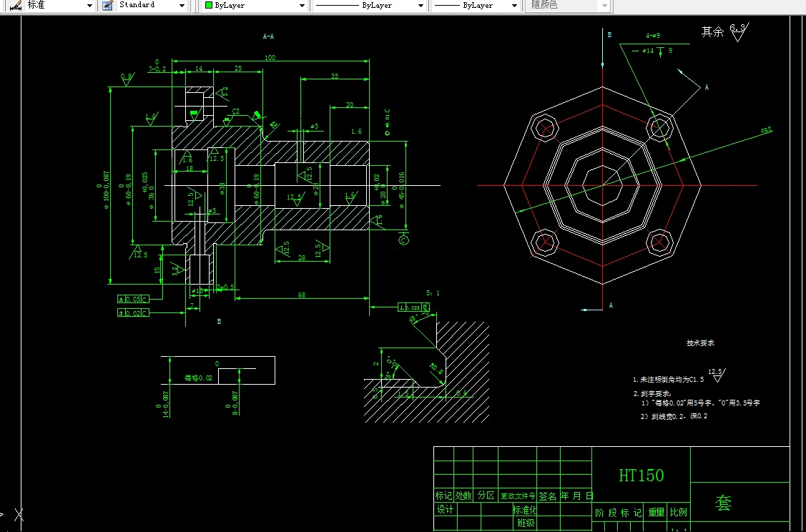Open the text style dropdown showing Standard
The image size is (806, 532).
tap(151, 5)
